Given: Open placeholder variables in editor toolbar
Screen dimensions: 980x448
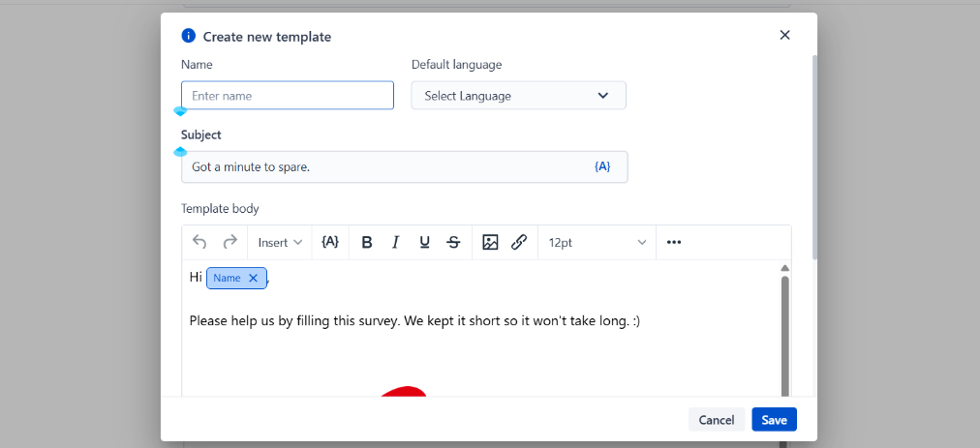Looking at the screenshot, I should tap(330, 243).
